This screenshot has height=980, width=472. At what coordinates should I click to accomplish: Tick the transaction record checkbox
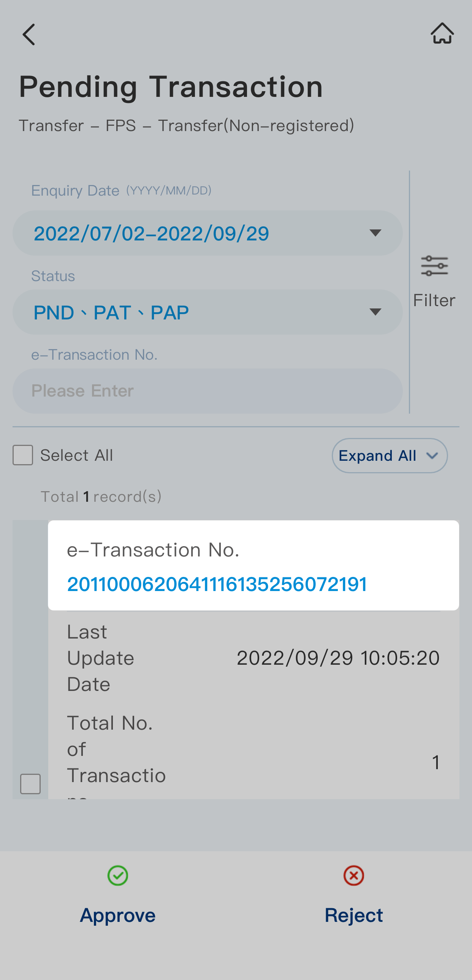[30, 784]
